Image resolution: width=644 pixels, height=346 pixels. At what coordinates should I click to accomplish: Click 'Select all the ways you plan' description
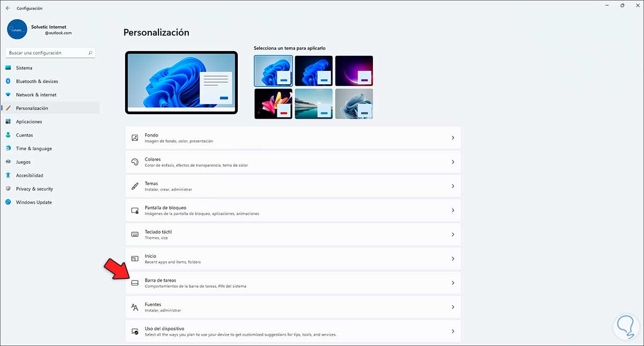[x=240, y=335]
